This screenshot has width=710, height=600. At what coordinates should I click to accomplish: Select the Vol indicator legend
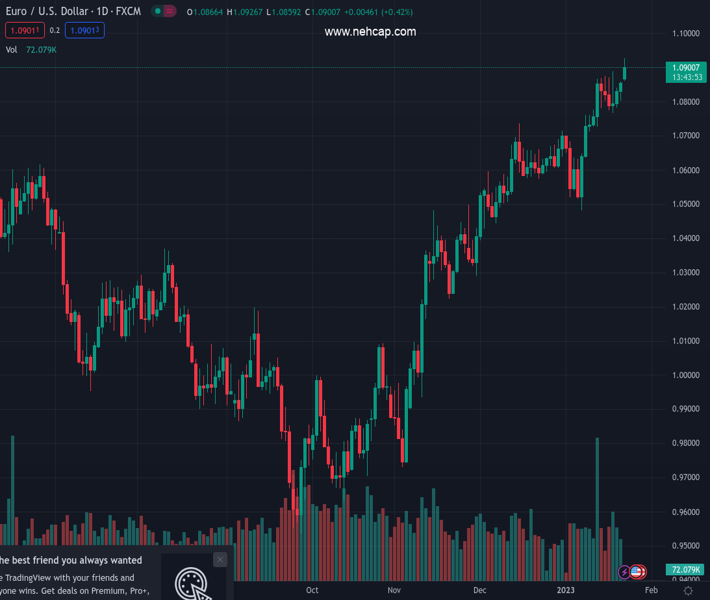[x=12, y=49]
